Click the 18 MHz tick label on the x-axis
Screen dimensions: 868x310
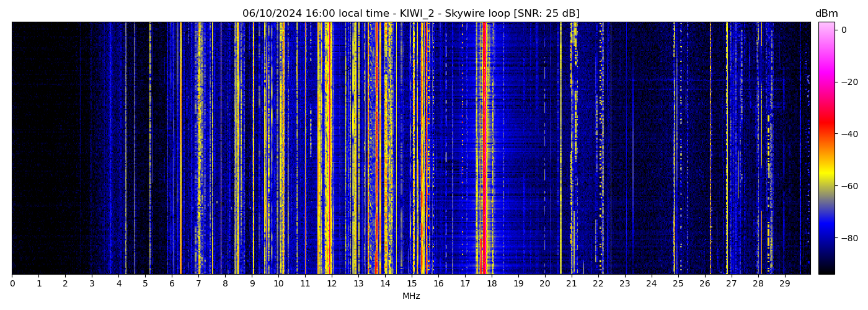492,284
